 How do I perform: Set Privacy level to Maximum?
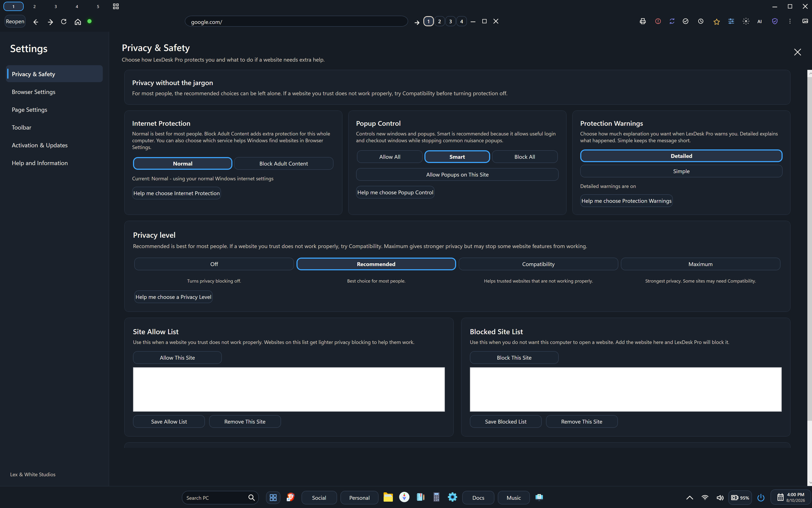pos(700,264)
